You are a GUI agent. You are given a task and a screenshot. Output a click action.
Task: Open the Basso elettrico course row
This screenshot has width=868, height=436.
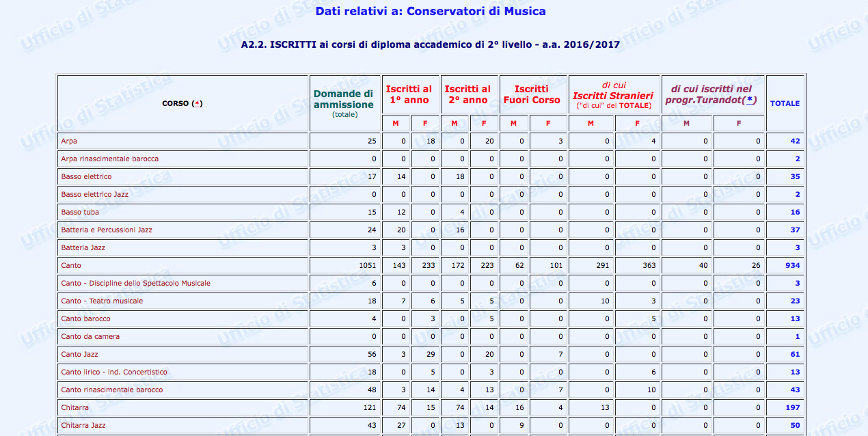click(x=86, y=177)
